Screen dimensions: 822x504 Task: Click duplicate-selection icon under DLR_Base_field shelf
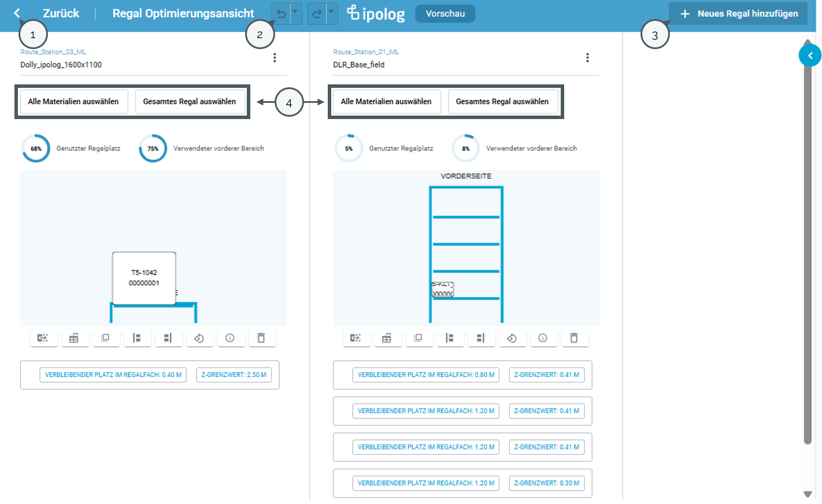point(418,338)
